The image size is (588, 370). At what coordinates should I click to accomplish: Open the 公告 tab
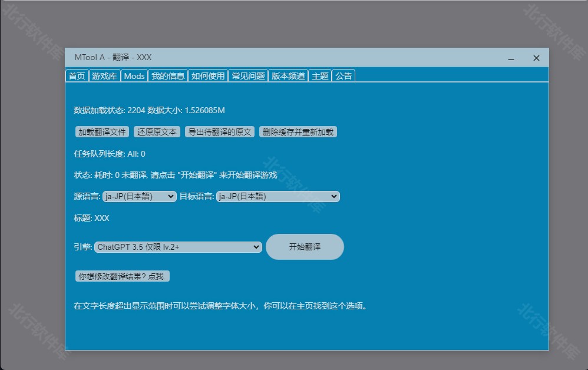point(343,76)
